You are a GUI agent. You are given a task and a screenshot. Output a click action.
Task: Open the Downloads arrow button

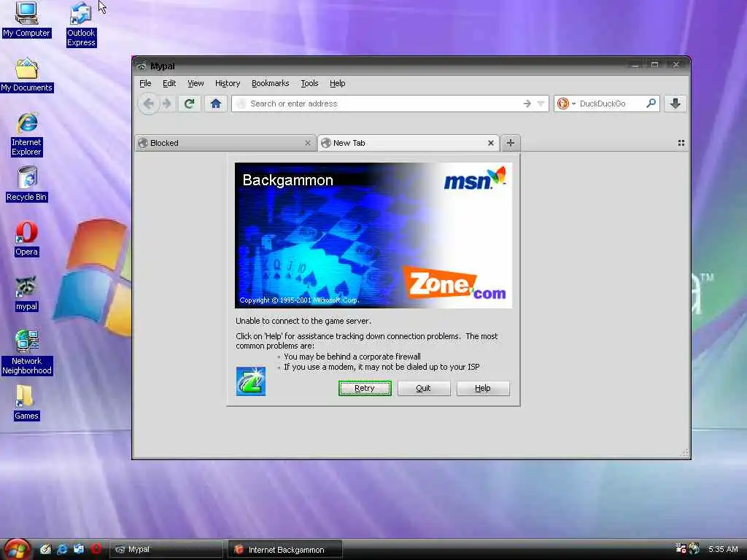coord(675,104)
